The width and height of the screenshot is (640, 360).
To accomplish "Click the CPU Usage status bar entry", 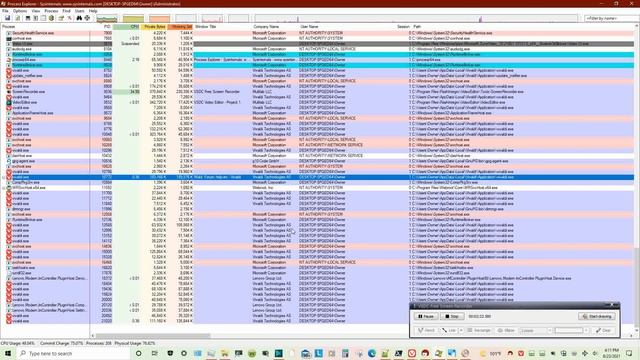I will [x=18, y=344].
